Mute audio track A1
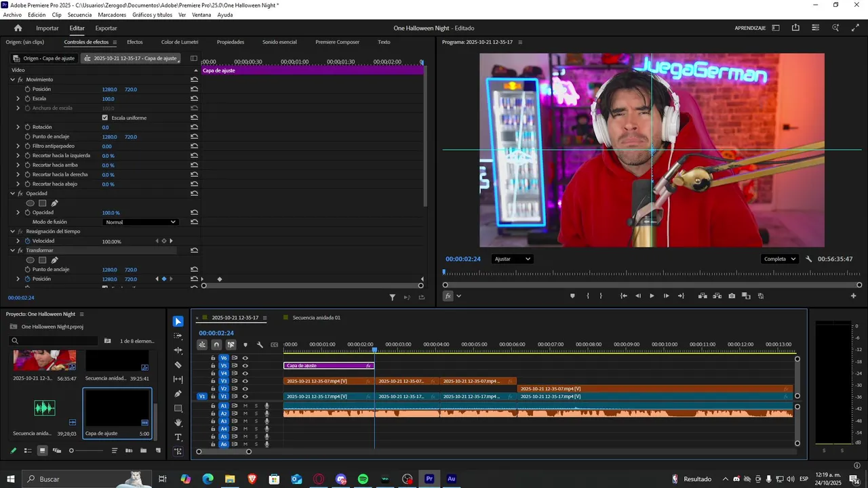The image size is (868, 488). coord(245,406)
